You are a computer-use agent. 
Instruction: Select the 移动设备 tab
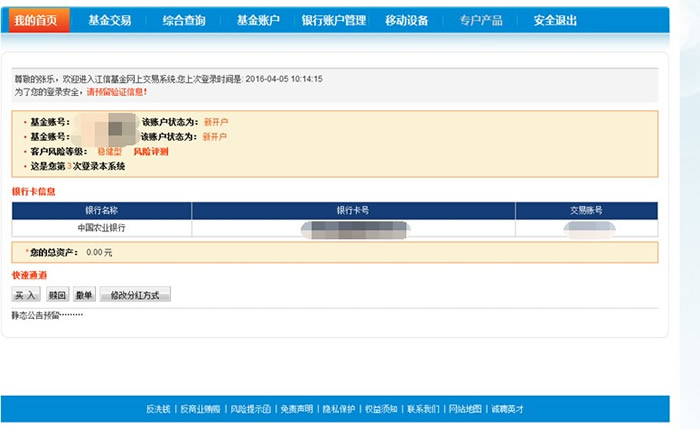click(407, 20)
